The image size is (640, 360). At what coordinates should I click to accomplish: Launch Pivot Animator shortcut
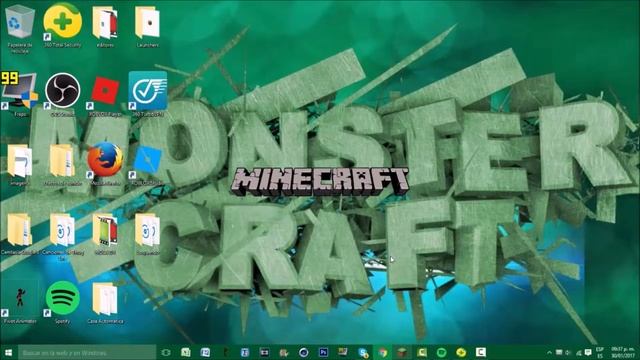pos(20,303)
